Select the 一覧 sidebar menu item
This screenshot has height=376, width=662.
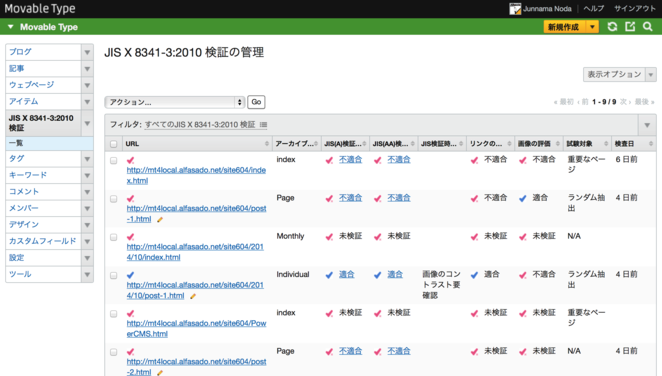(49, 143)
